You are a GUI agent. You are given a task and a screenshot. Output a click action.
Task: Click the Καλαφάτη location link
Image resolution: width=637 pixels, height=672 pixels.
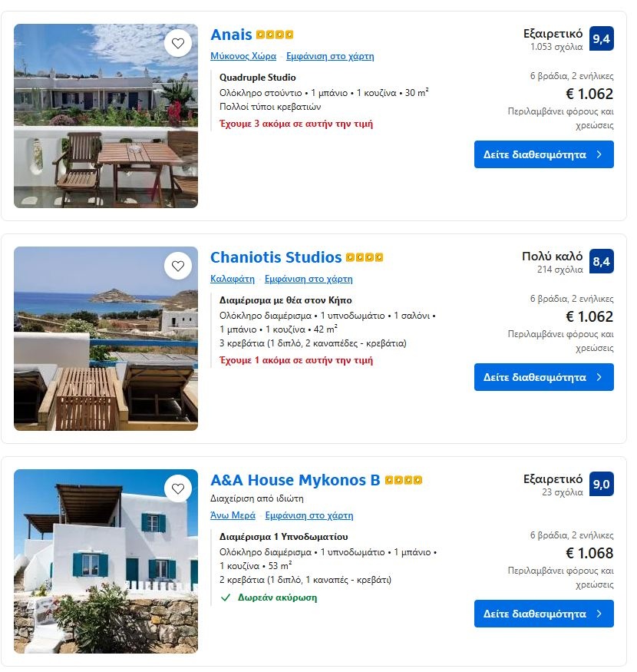pos(233,279)
